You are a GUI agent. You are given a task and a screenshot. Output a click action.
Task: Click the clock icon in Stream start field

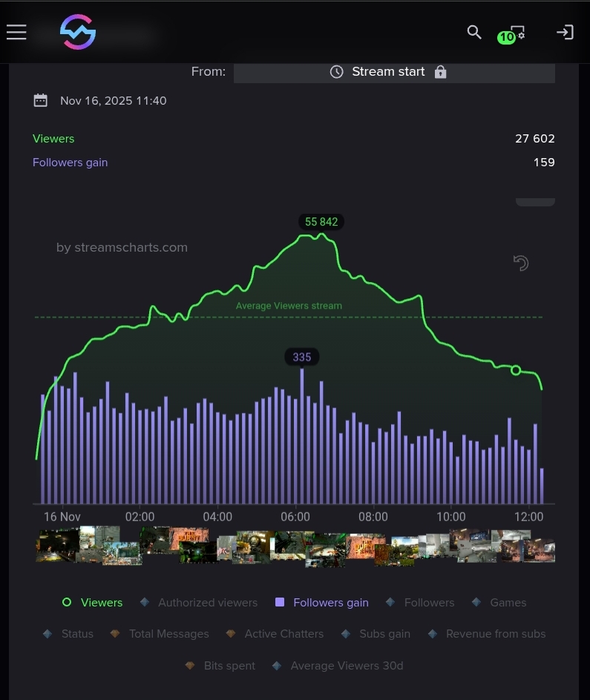pyautogui.click(x=336, y=72)
